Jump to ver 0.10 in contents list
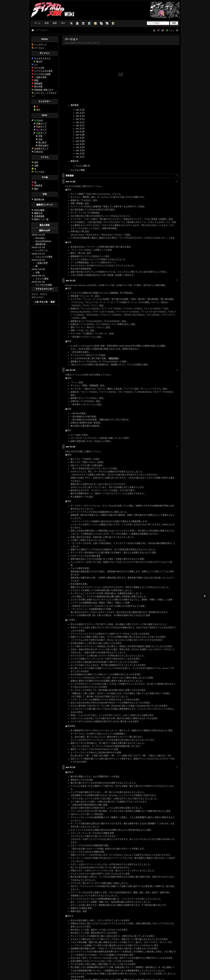Viewport: 210px width, 980px height. tap(80, 129)
